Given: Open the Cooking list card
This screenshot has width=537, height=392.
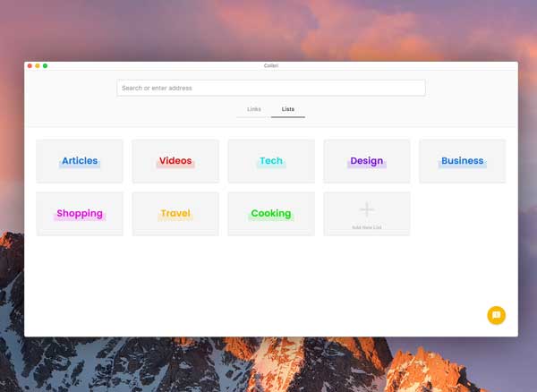Looking at the screenshot, I should click(271, 214).
